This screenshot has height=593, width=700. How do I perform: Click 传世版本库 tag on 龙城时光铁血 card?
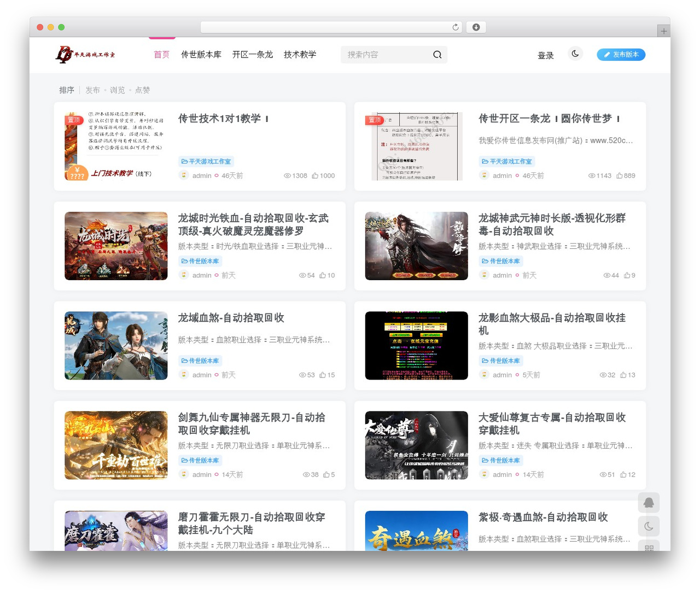point(200,261)
